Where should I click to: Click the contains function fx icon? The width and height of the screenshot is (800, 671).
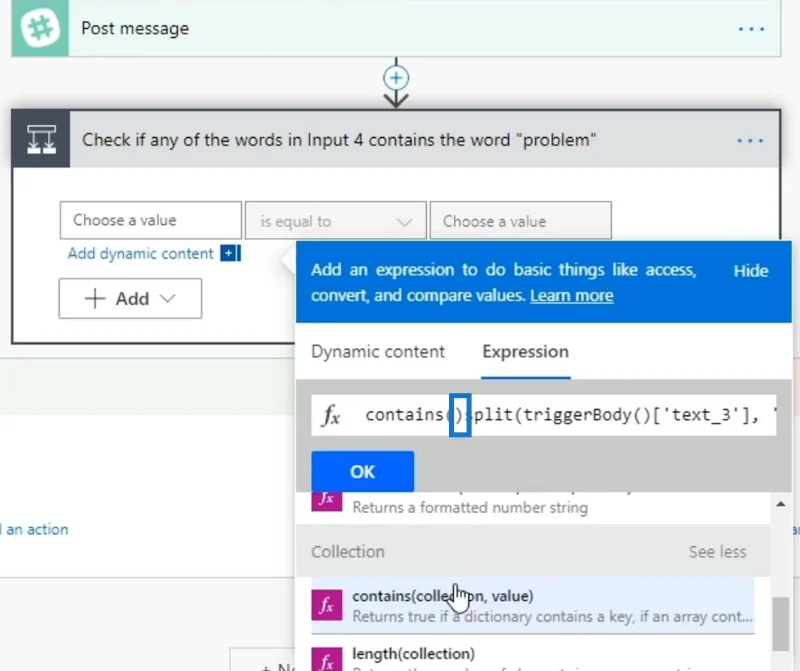click(327, 605)
